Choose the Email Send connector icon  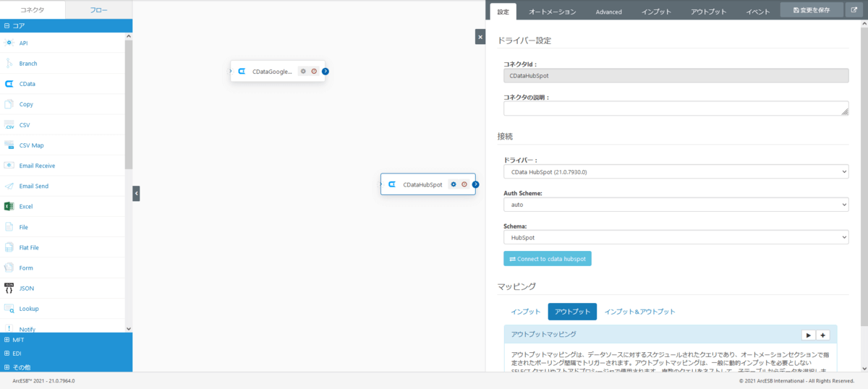9,186
